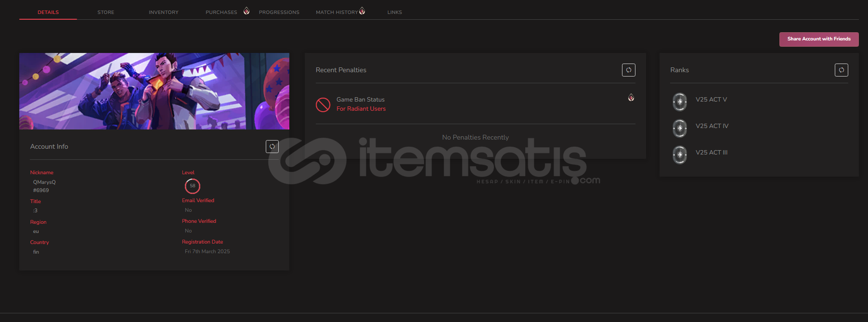Image resolution: width=868 pixels, height=322 pixels.
Task: Refresh the Recent Penalties panel
Action: tap(628, 70)
